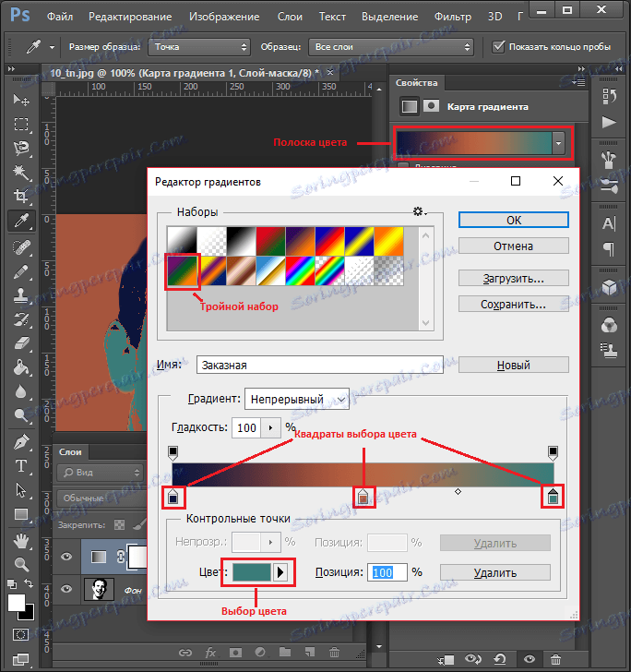
Task: Open layer styles fx menu
Action: point(210,653)
